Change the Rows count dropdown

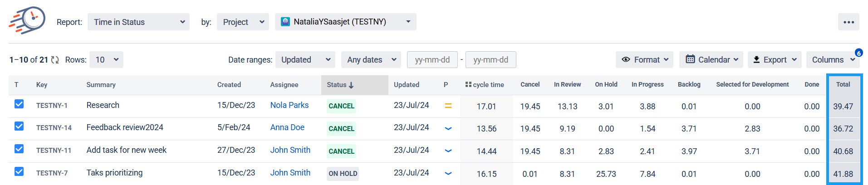click(x=106, y=60)
